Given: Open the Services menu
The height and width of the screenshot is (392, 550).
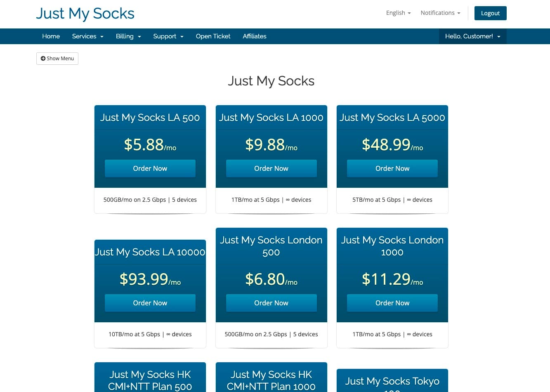Looking at the screenshot, I should 87,36.
